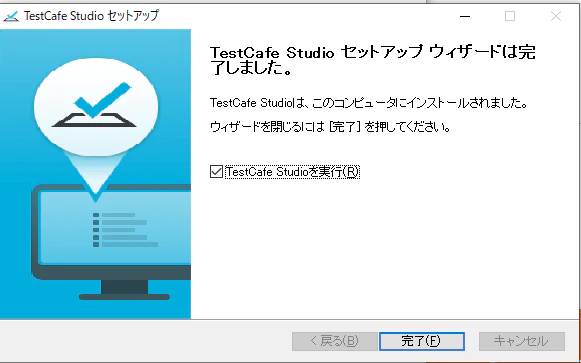Click the maximize button in the title bar
The image size is (581, 363).
[x=510, y=16]
